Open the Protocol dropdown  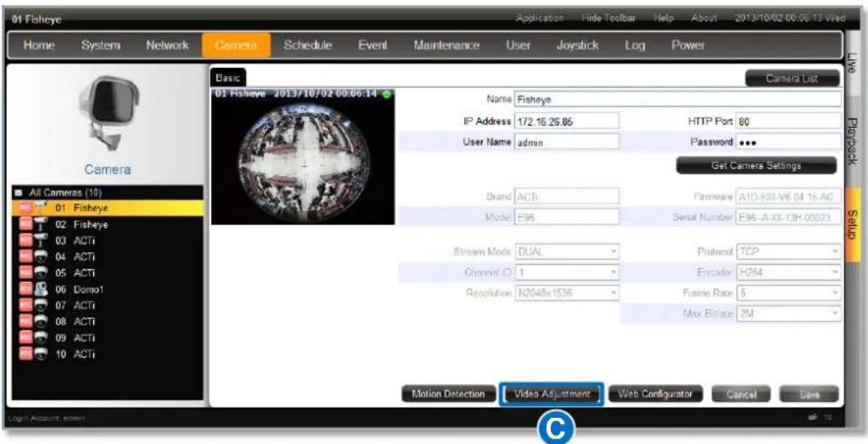(788, 251)
